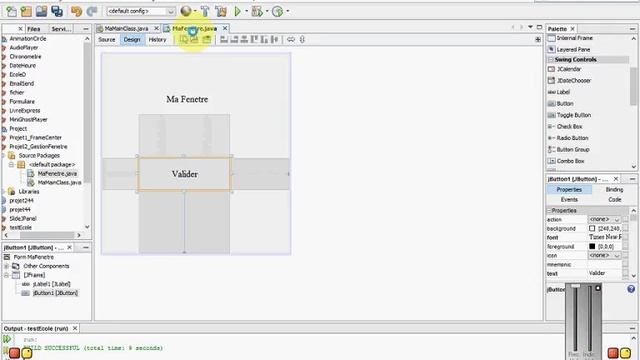Switch to the Services tab
Screen dimensions: 640x360
coord(61,29)
